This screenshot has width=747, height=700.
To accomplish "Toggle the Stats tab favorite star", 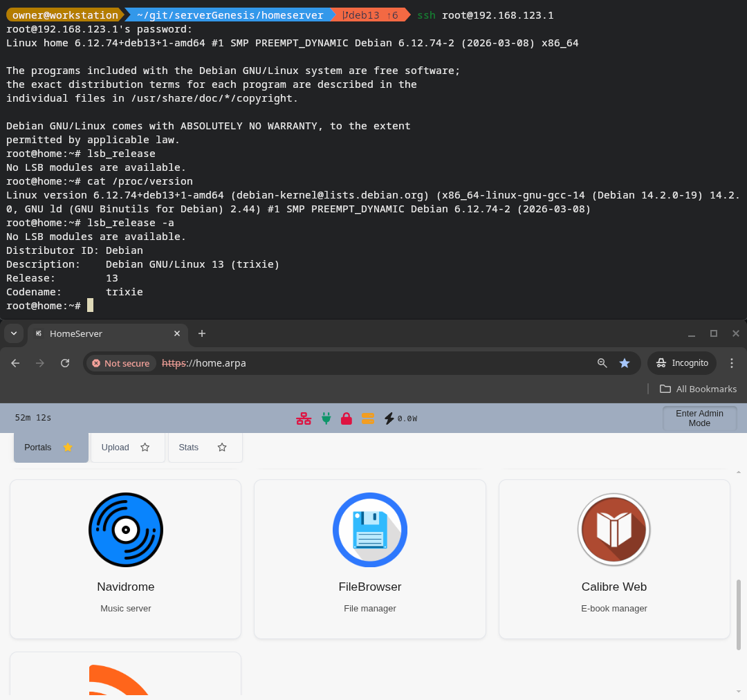I will point(222,447).
